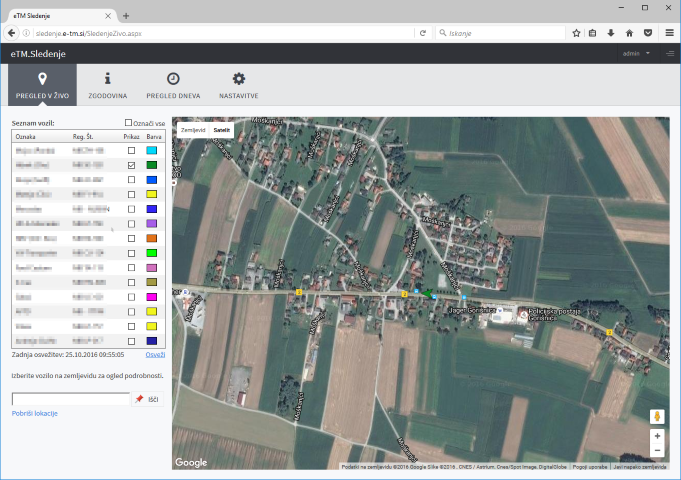This screenshot has width=681, height=480.
Task: Click the Policijska postaja Gorišnica map marker
Action: (x=524, y=314)
